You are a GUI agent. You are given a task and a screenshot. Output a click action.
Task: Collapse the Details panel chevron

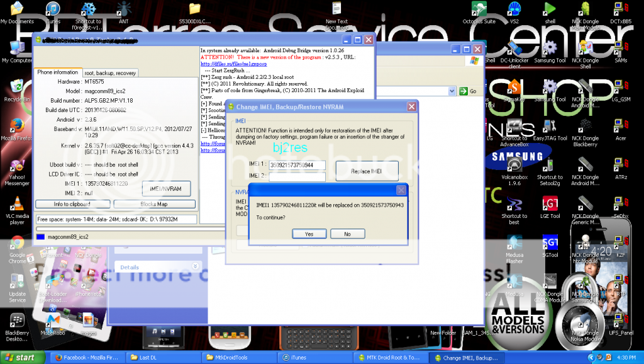click(x=195, y=266)
